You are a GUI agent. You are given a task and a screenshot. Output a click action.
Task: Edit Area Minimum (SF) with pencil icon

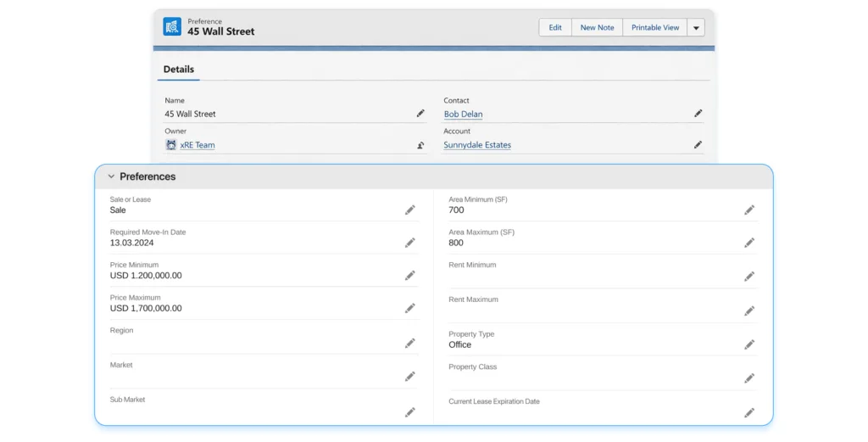(x=749, y=210)
